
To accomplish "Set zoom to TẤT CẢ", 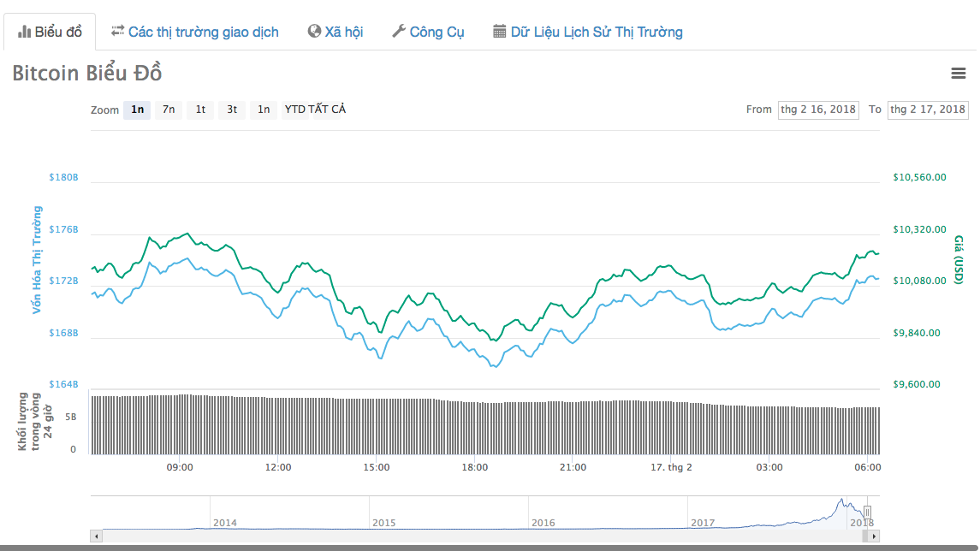I will pyautogui.click(x=327, y=110).
